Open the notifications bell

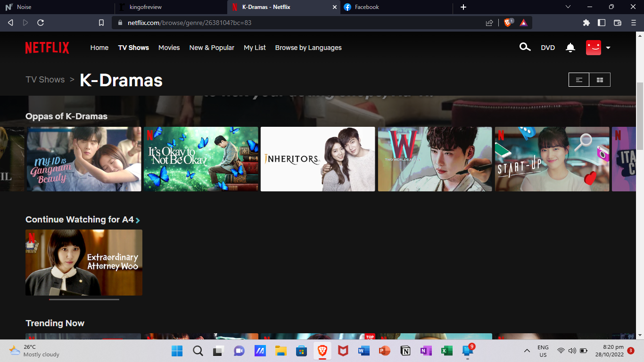click(x=570, y=48)
